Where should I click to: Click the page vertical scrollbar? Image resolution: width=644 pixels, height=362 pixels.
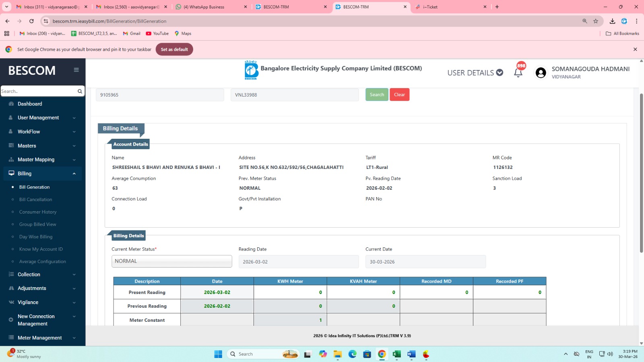641,173
